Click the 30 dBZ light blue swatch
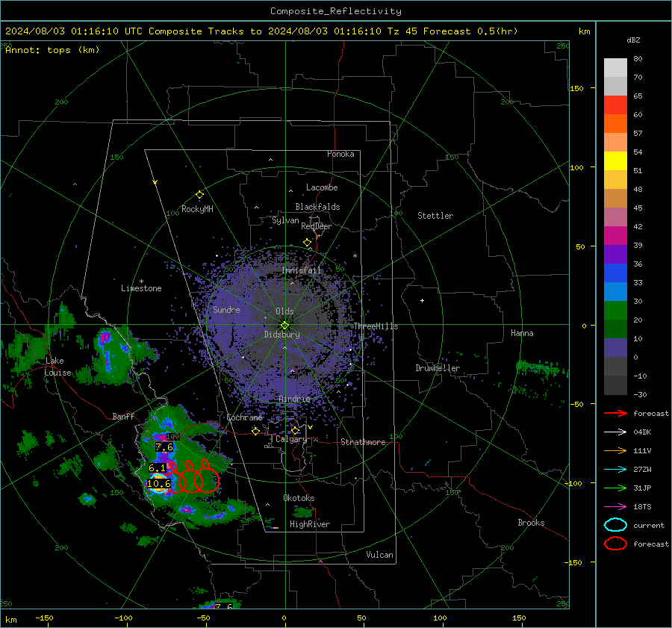 (615, 291)
